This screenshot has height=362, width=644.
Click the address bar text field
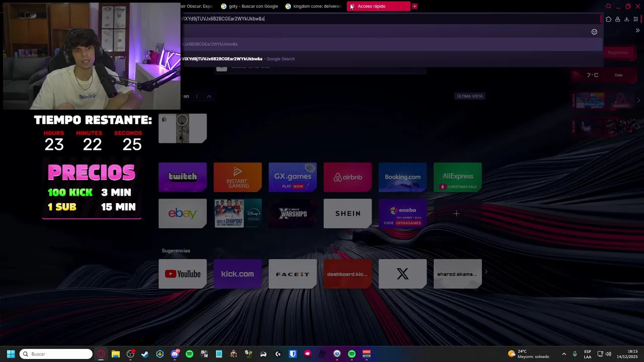390,19
